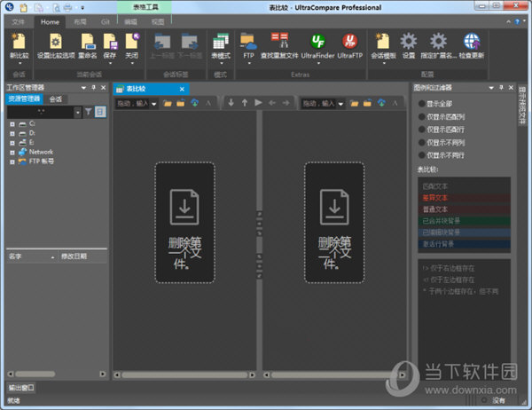The width and height of the screenshot is (532, 410).
Task: Select the 显示全部 radio button
Action: pyautogui.click(x=422, y=104)
